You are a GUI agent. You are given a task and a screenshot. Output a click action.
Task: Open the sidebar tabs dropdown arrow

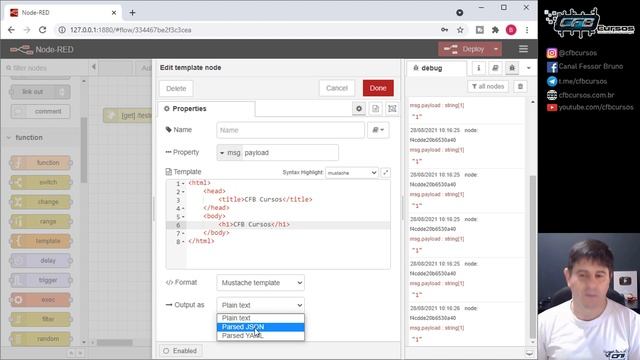(529, 68)
